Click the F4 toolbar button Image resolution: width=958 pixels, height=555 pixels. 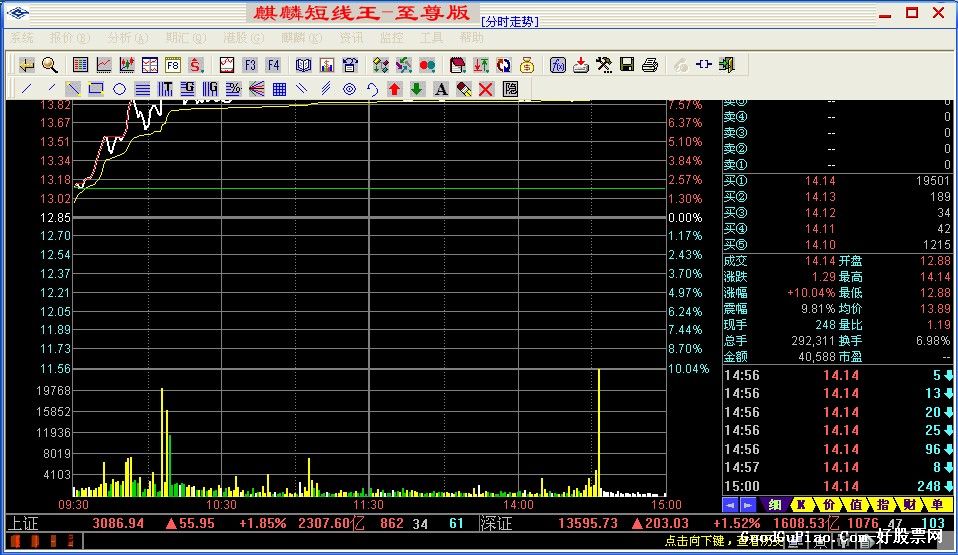coord(273,65)
